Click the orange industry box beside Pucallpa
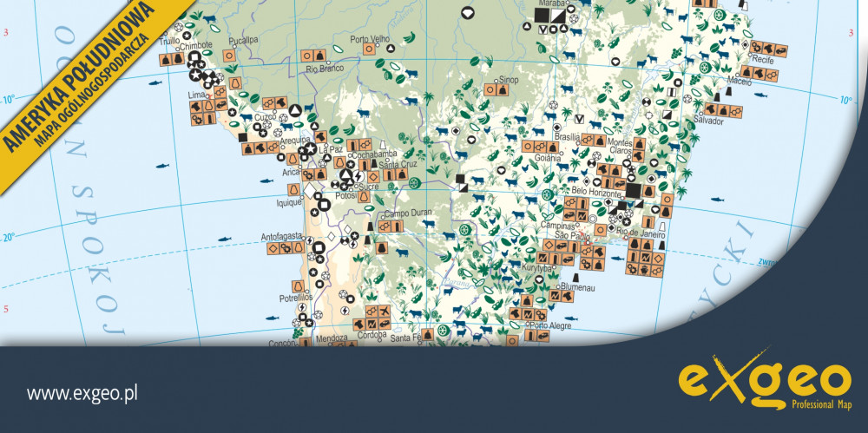This screenshot has height=433, width=868. click(228, 55)
